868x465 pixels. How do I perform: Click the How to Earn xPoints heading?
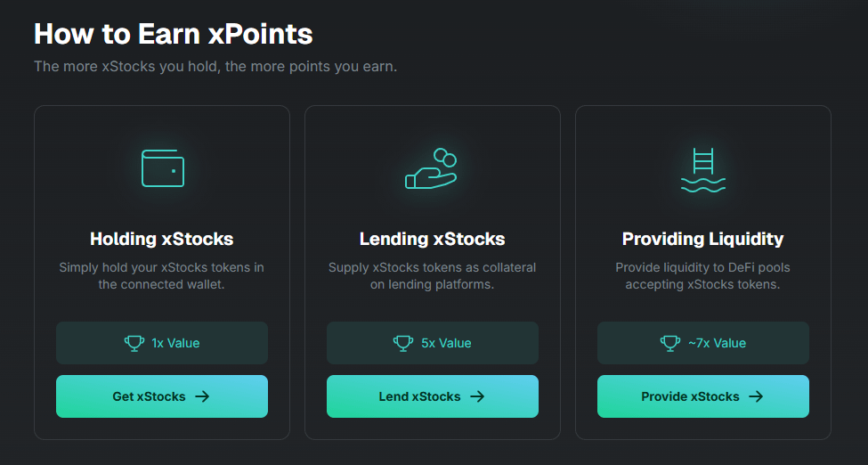click(x=174, y=34)
